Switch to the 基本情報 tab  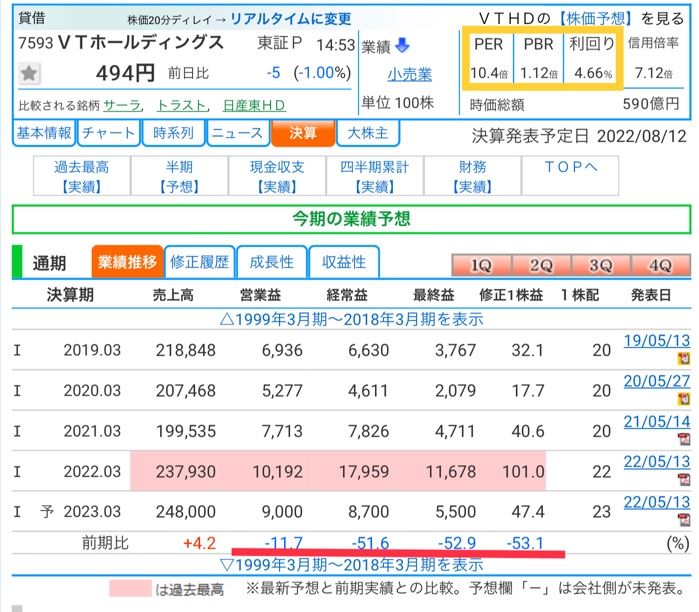(44, 133)
